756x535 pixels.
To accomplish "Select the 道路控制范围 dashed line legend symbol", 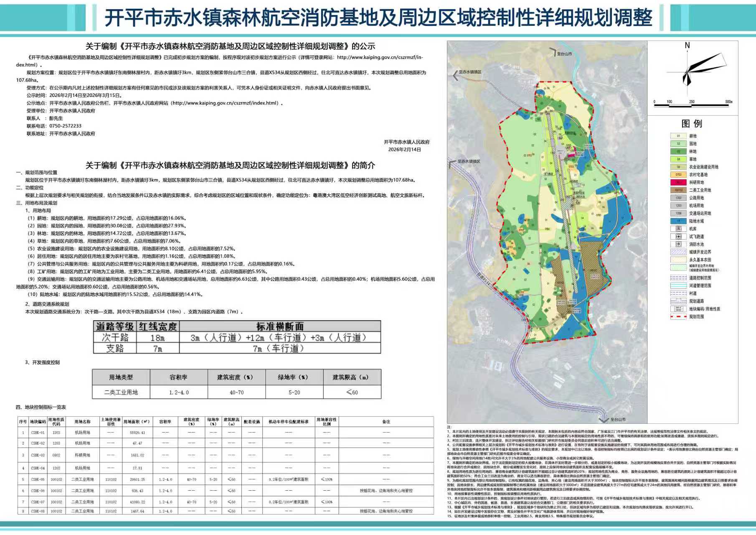I will [x=678, y=278].
